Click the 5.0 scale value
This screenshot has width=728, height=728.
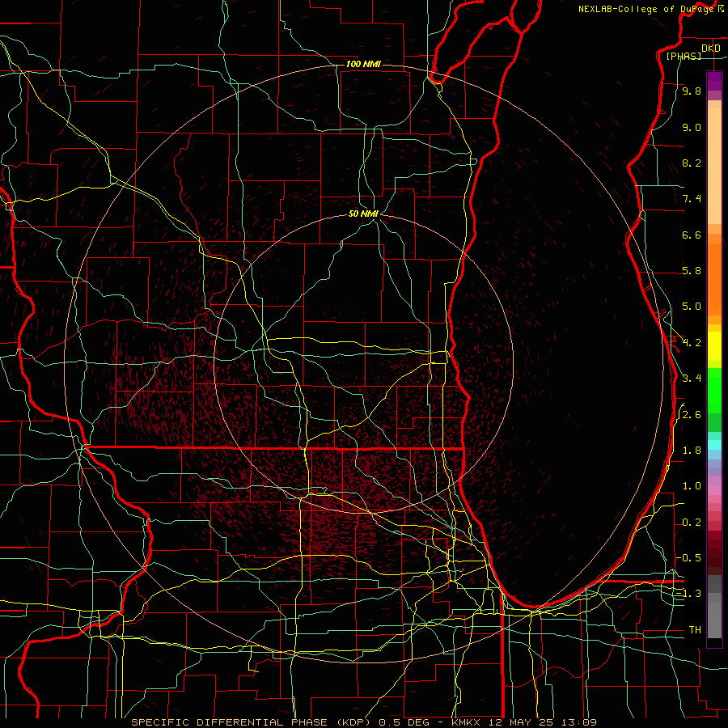(692, 307)
